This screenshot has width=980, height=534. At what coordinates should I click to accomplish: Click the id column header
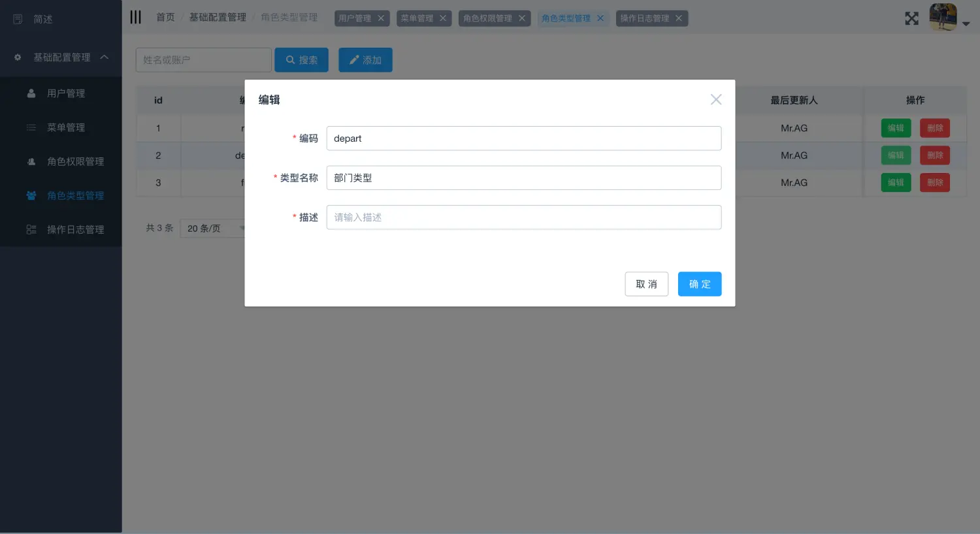click(158, 100)
